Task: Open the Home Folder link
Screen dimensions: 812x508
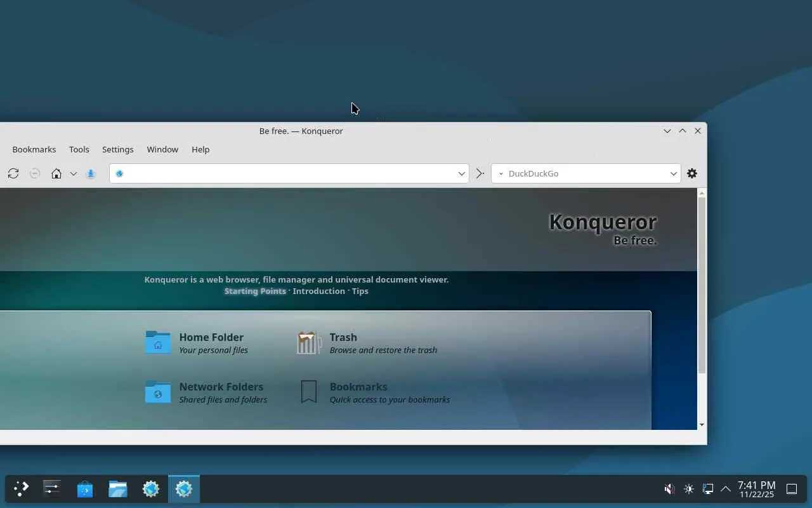Action: (x=211, y=337)
